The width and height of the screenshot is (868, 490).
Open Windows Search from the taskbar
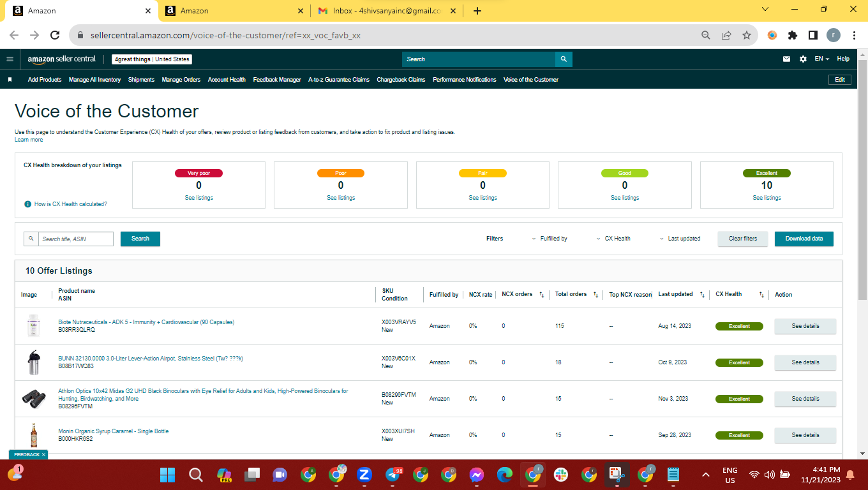point(196,475)
